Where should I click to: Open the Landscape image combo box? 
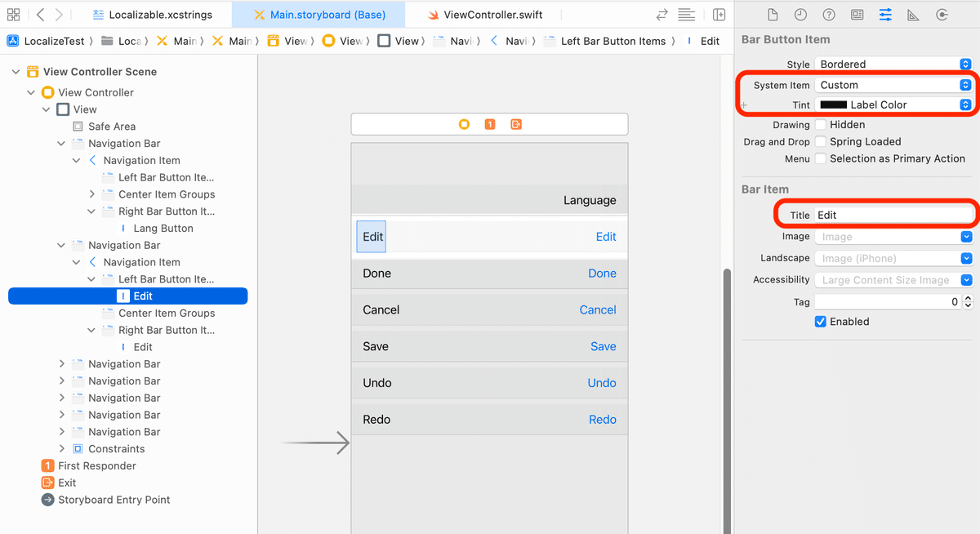click(x=893, y=258)
